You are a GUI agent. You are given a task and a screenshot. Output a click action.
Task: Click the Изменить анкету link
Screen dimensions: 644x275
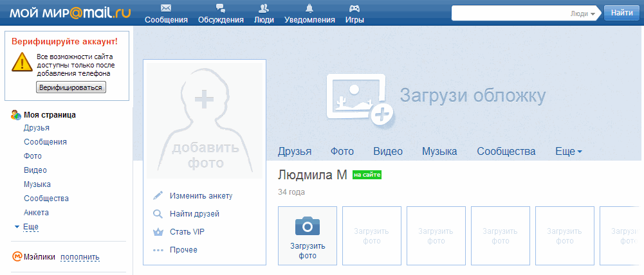(x=201, y=196)
